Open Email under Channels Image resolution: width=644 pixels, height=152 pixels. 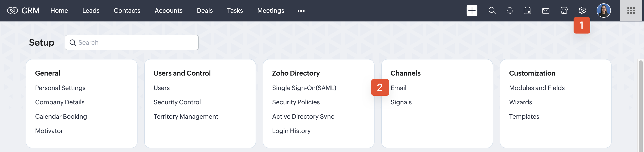point(398,88)
